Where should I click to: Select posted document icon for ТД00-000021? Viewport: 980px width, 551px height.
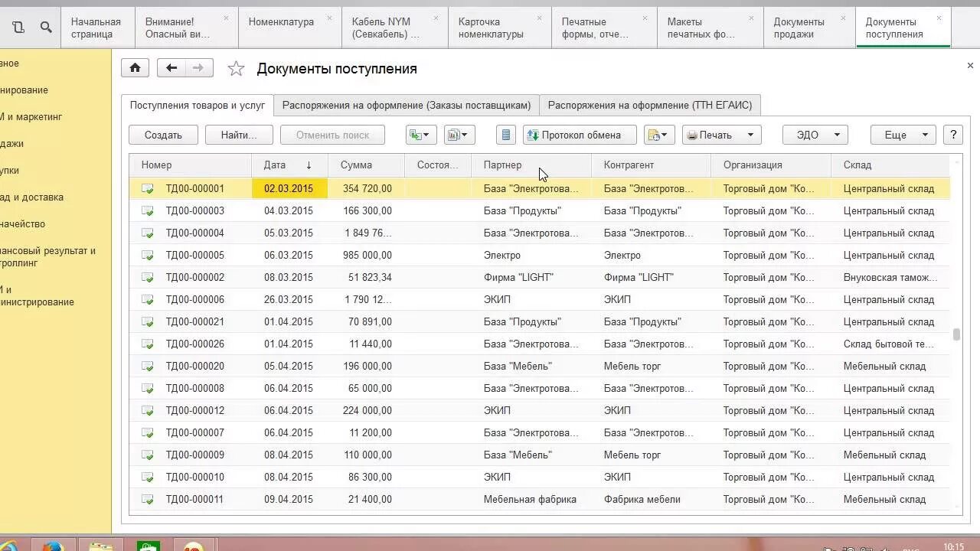click(x=148, y=321)
